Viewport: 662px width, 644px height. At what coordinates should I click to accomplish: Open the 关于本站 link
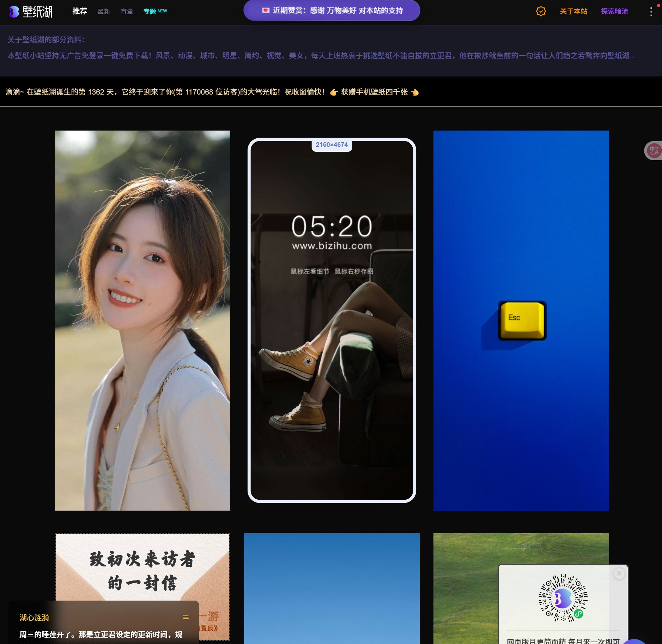573,12
